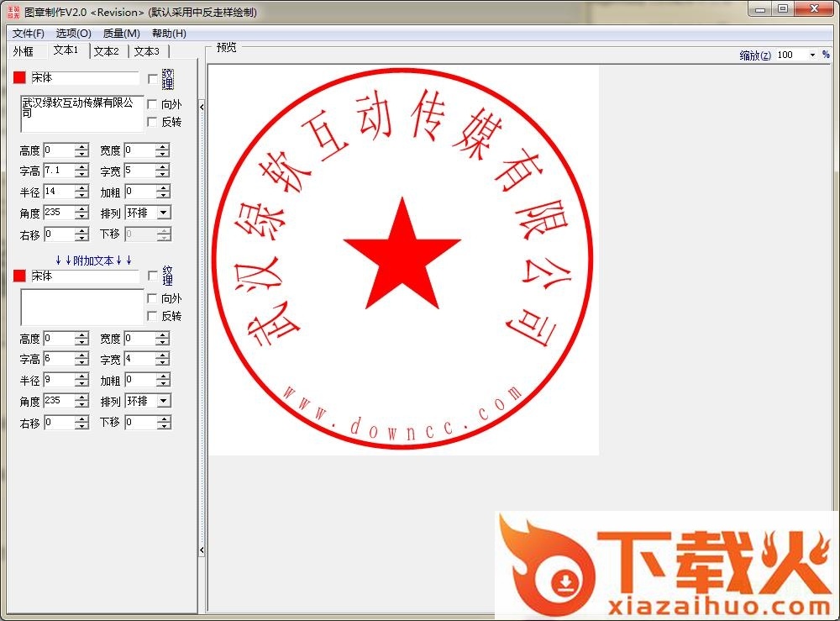
Task: Open the 质量(M) menu
Action: [121, 34]
